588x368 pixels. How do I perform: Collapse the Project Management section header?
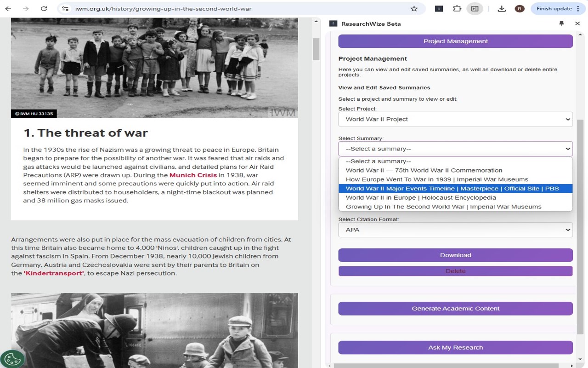point(456,41)
